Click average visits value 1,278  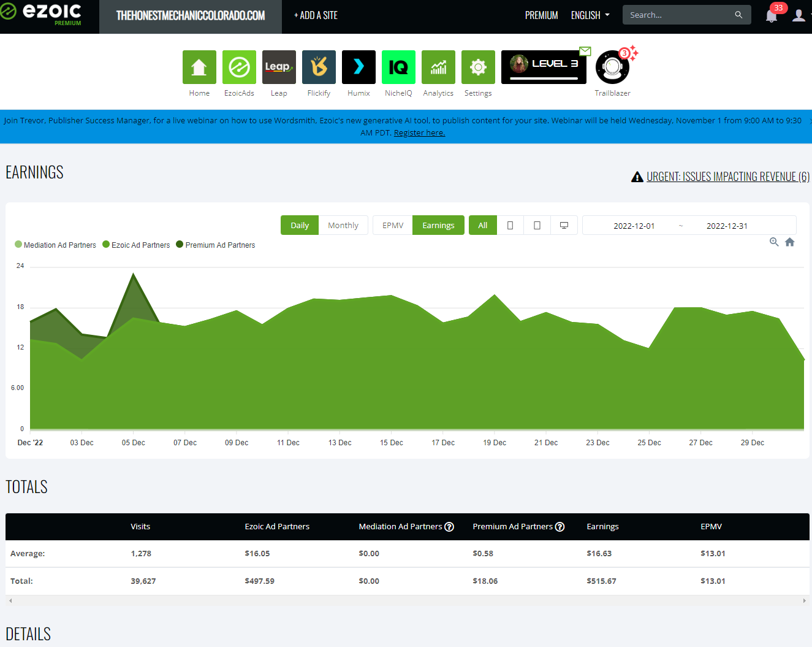141,553
